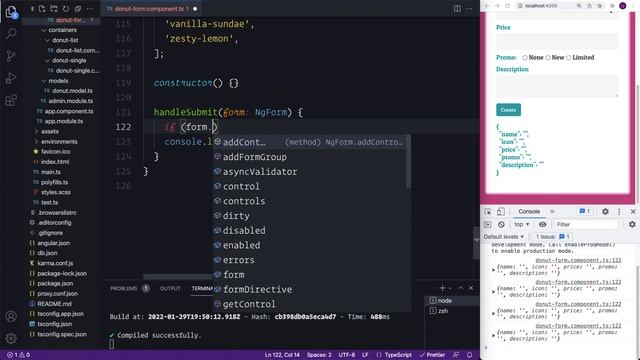Choose asyncValidator from the autocomplete list
Image resolution: width=640 pixels, height=360 pixels.
(311, 171)
